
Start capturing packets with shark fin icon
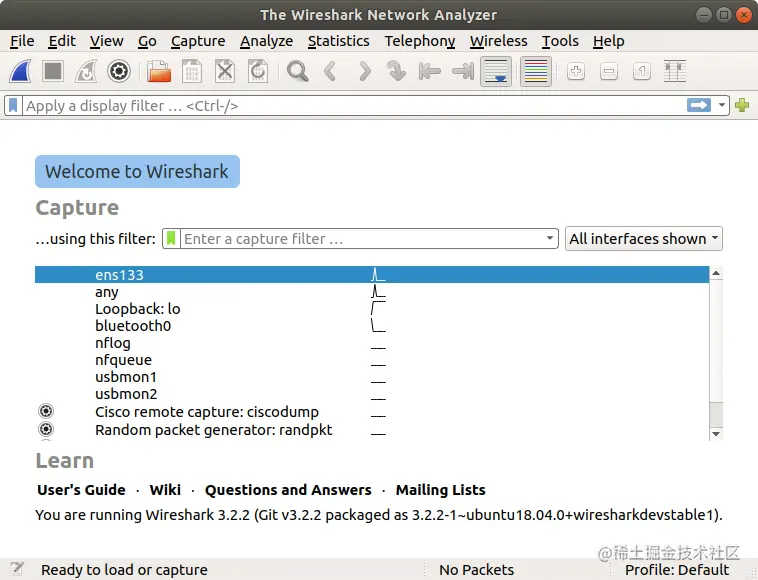pyautogui.click(x=20, y=72)
